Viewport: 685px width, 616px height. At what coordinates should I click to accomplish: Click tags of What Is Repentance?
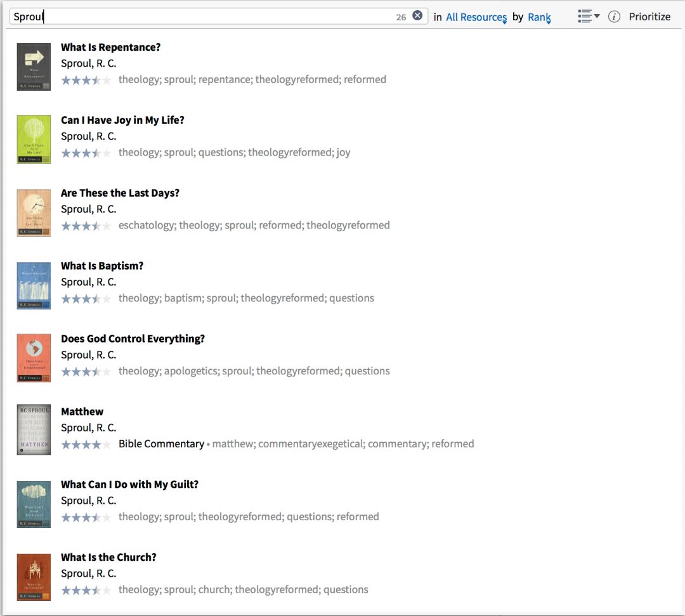pos(252,79)
